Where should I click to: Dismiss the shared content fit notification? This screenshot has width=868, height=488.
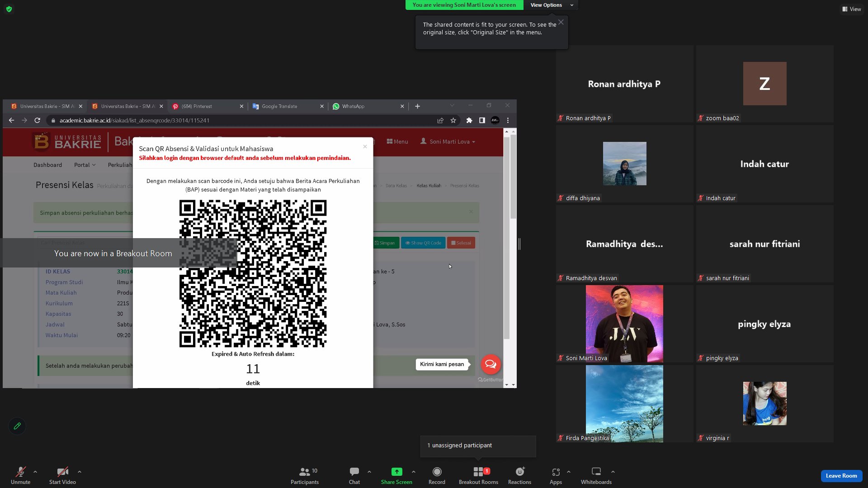561,22
